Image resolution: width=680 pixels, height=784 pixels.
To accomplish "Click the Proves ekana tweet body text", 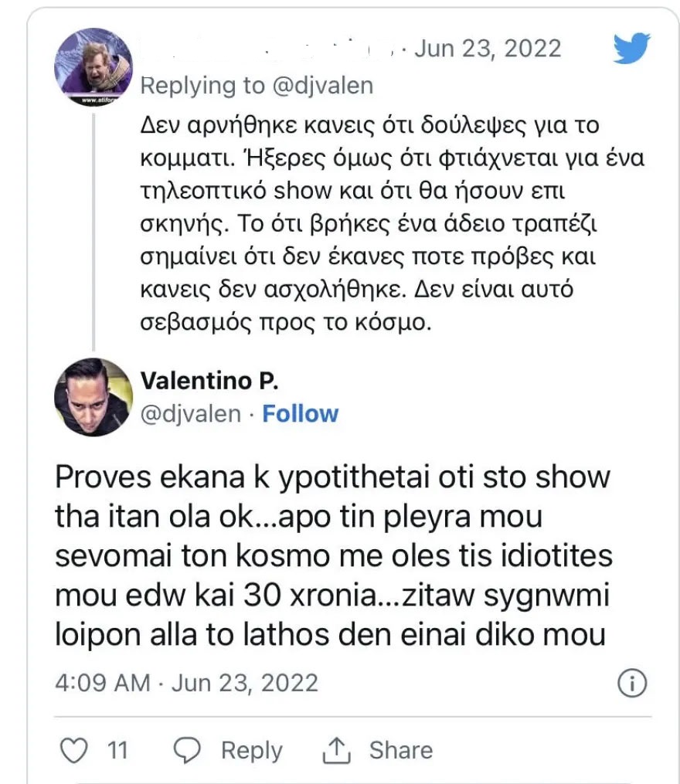I will [x=333, y=556].
